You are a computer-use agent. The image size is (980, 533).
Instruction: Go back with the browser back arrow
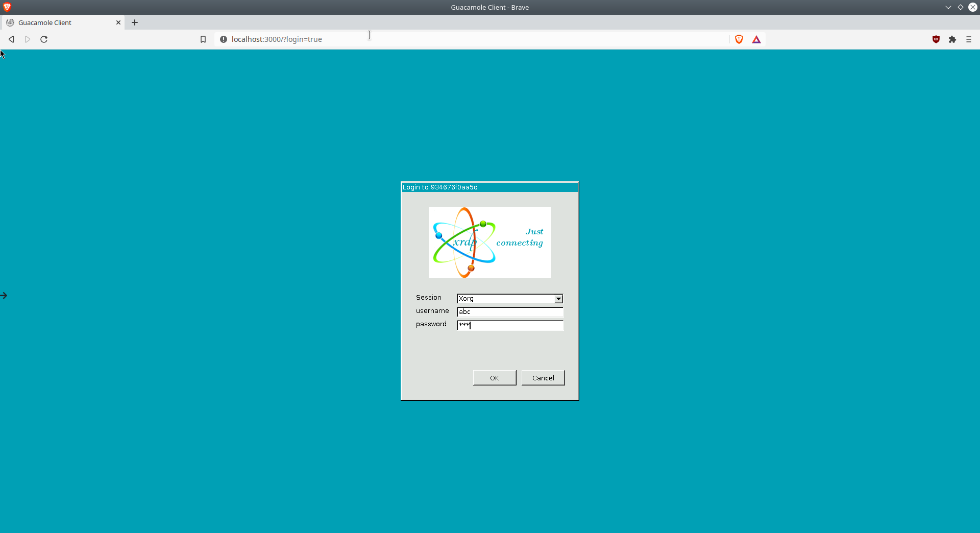pos(11,39)
